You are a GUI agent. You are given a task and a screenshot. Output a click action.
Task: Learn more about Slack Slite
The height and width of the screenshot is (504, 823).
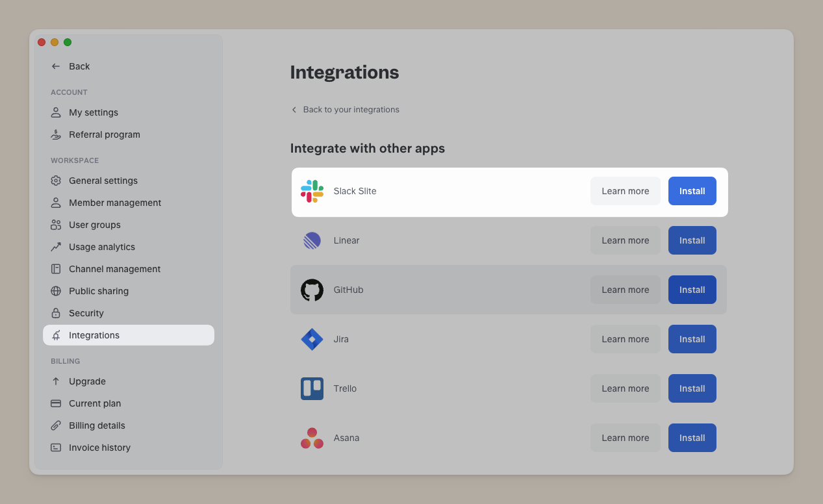tap(626, 191)
